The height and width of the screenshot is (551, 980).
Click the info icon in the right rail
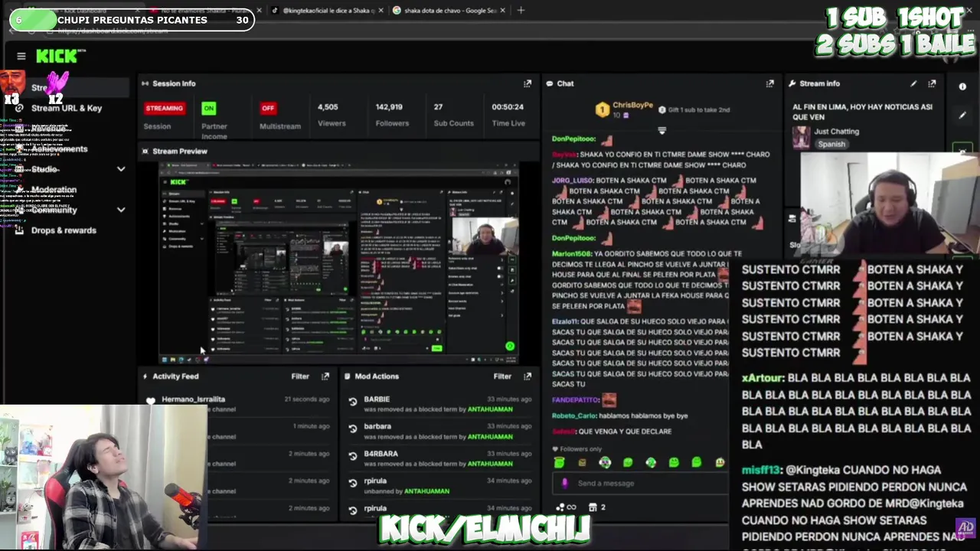click(962, 86)
